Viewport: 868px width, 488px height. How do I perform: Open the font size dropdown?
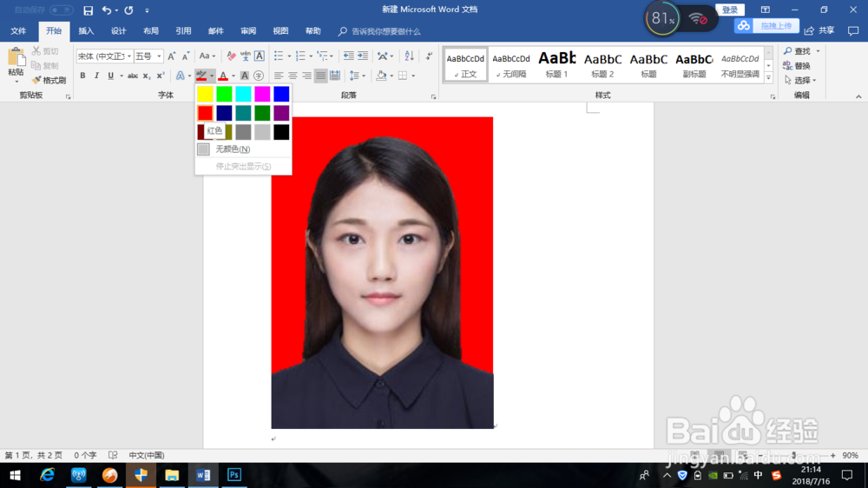159,56
